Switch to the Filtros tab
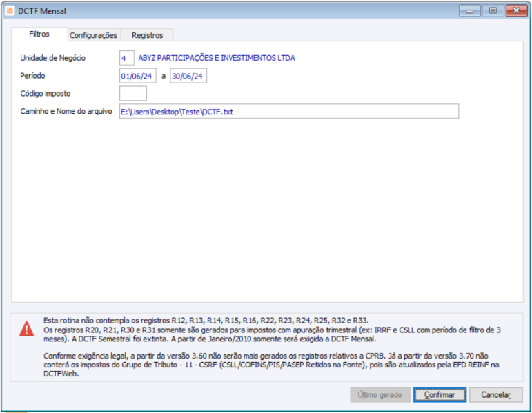This screenshot has width=532, height=413. point(39,34)
